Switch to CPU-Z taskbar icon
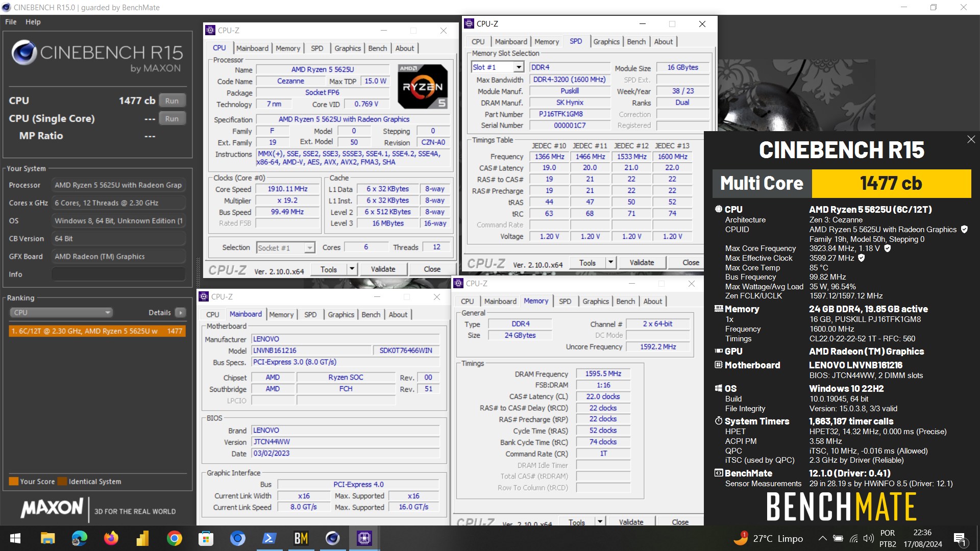 [x=364, y=538]
